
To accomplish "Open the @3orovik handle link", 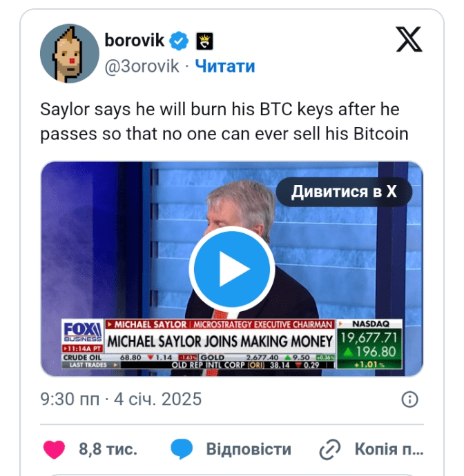I will (142, 66).
